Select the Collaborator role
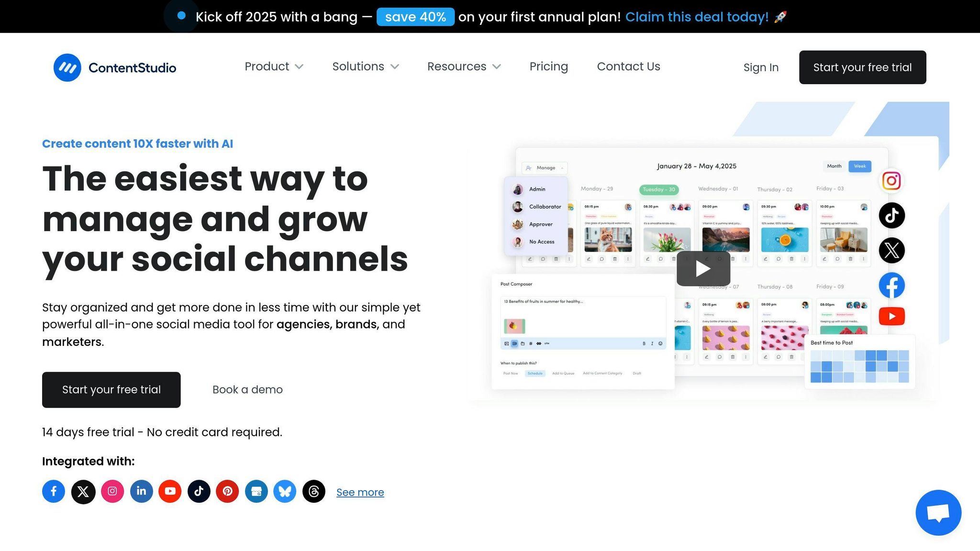 point(536,207)
